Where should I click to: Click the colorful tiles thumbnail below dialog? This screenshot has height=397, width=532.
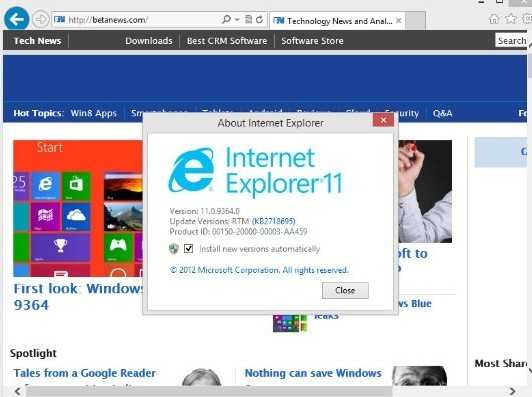(290, 323)
